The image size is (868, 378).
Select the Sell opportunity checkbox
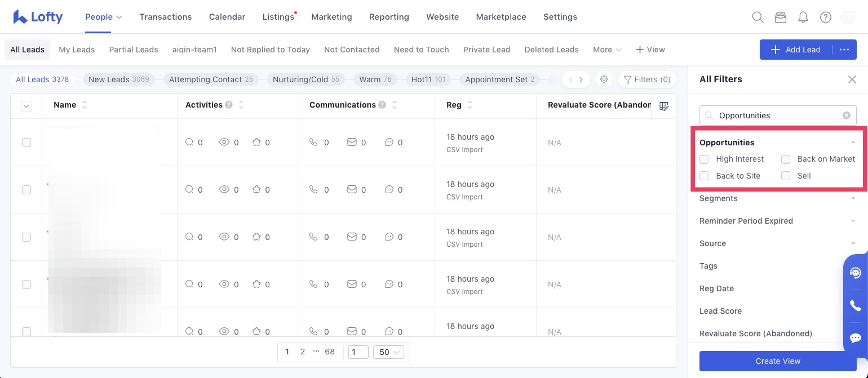pos(786,176)
